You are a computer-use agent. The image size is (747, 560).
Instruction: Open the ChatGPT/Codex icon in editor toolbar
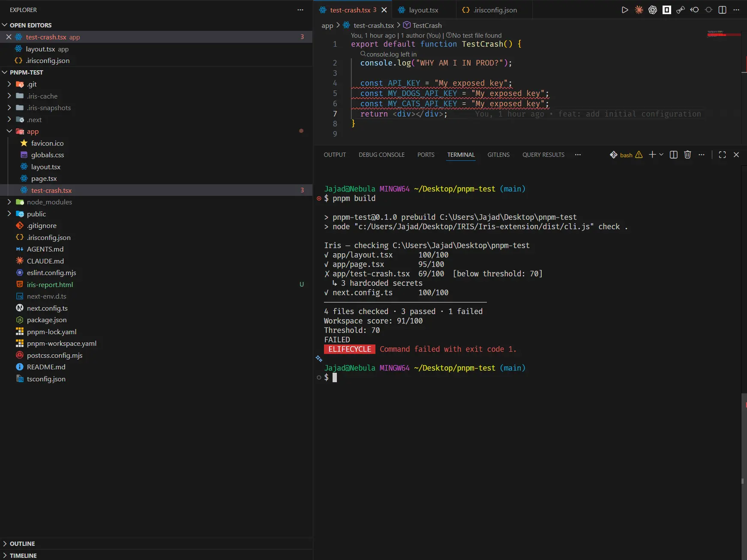coord(653,10)
